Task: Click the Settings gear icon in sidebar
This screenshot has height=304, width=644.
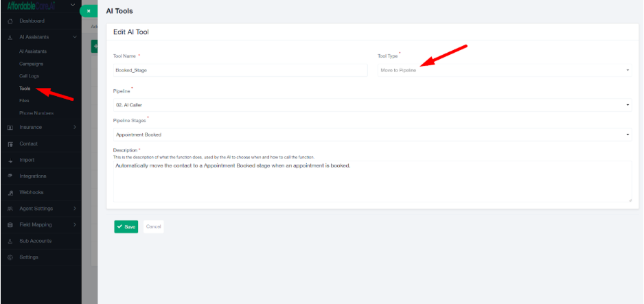Action: pyautogui.click(x=10, y=257)
